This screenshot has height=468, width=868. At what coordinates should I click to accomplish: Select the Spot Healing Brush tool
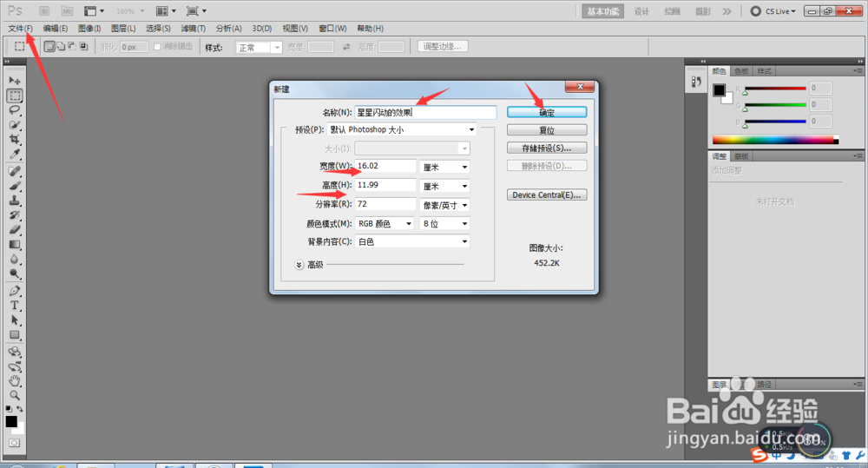(15, 171)
